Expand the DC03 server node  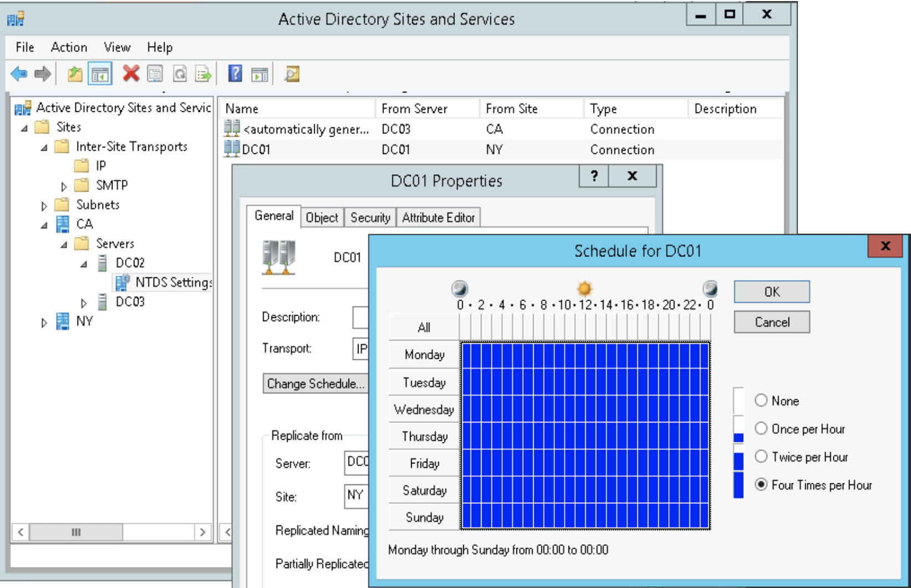[x=84, y=303]
